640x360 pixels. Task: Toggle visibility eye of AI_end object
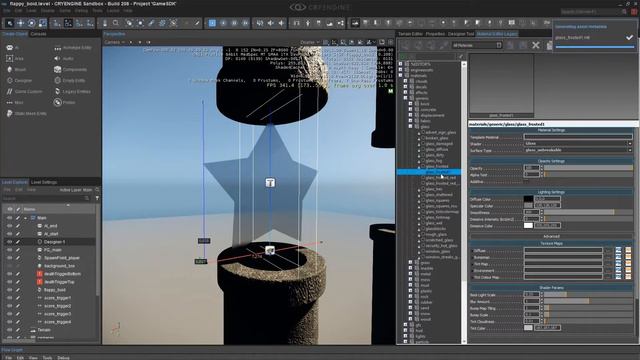9,226
